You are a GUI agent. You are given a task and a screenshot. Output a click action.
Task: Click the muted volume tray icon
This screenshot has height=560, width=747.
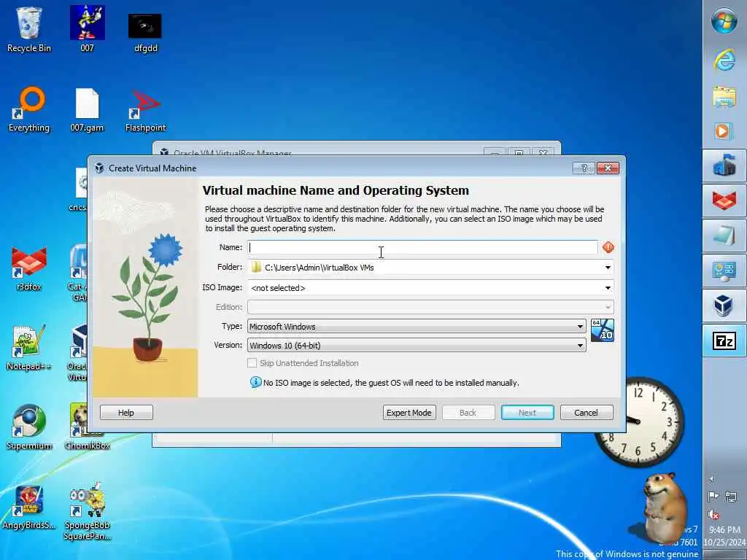(x=713, y=514)
